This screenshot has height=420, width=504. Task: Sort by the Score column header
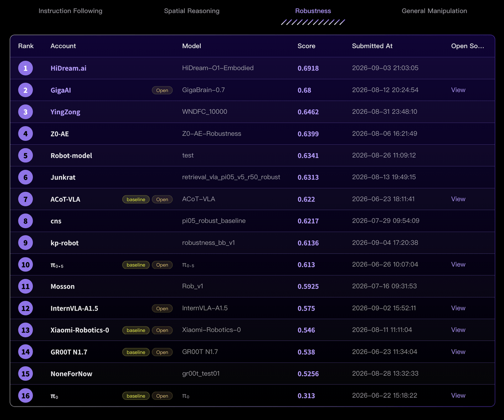click(306, 46)
